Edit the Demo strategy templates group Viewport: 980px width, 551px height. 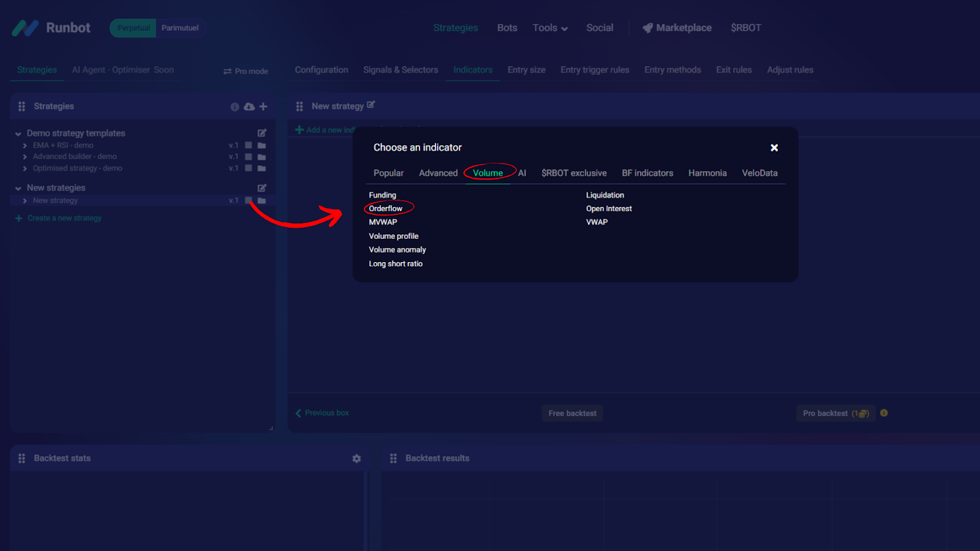(262, 133)
